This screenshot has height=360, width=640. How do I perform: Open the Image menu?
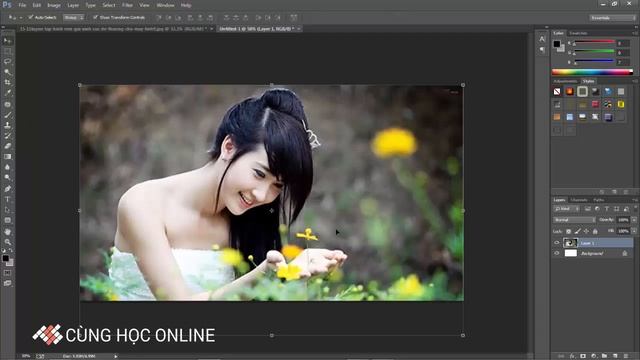click(x=54, y=5)
